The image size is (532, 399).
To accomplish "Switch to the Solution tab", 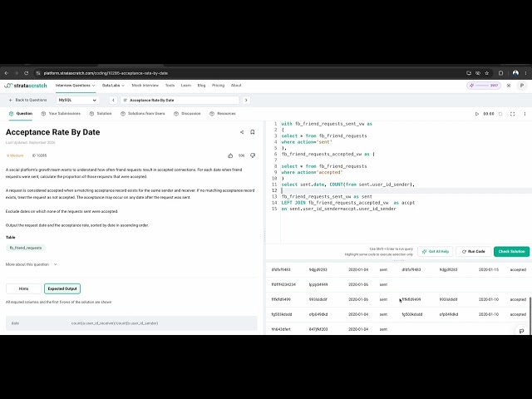I will (x=101, y=114).
